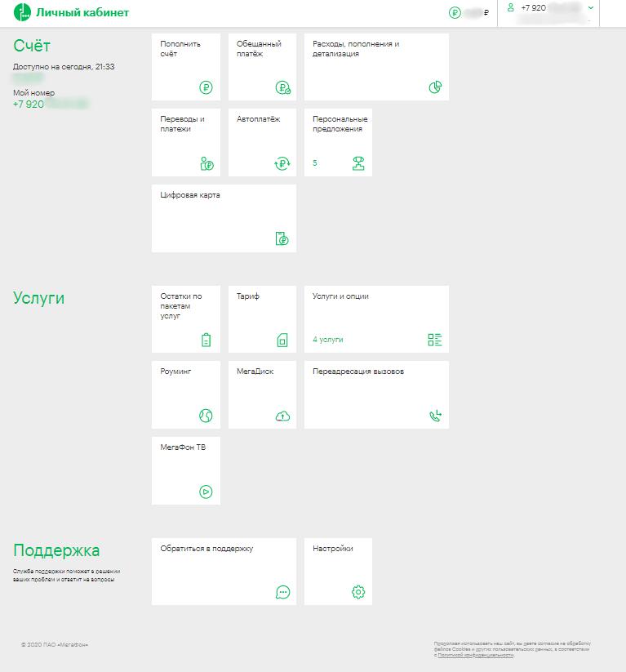626x672 pixels.
Task: Click the person-ruble icon on Переводы и платежи
Action: point(207,163)
